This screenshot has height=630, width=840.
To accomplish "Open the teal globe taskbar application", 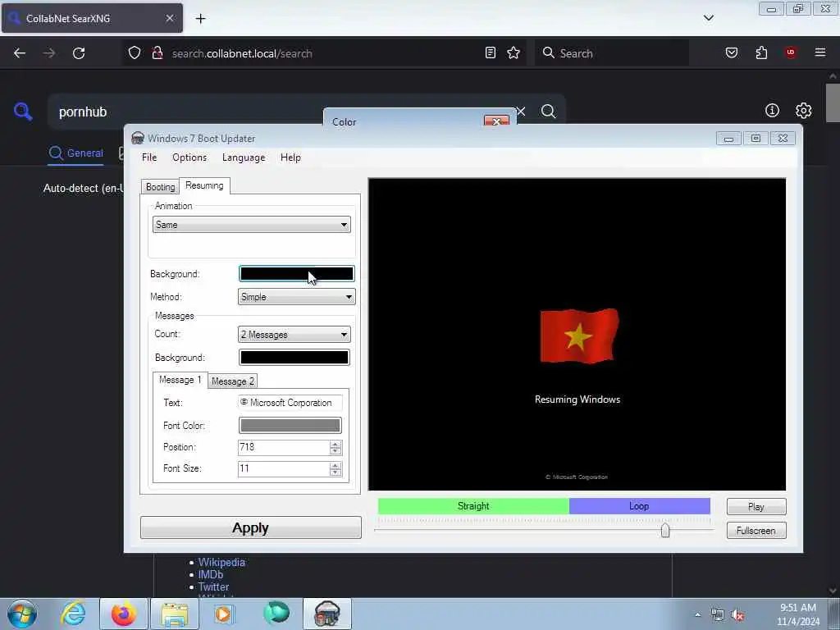I will pos(276,614).
